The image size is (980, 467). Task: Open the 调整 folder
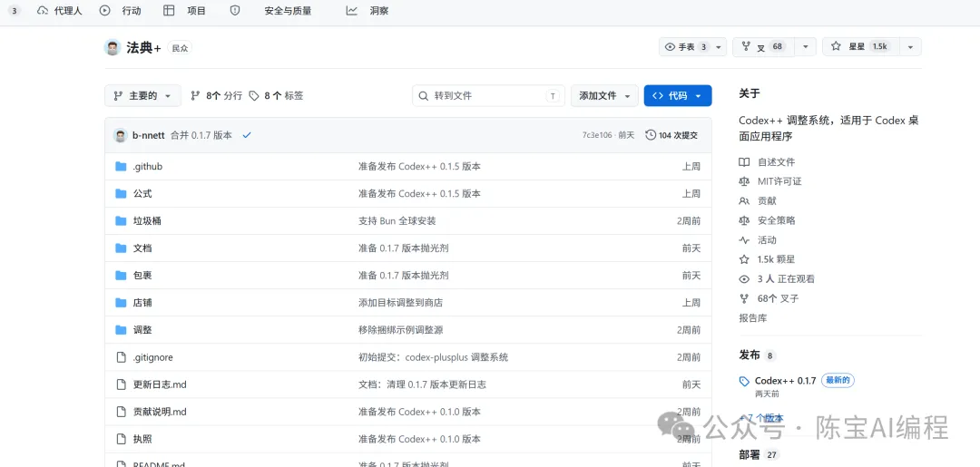pyautogui.click(x=142, y=330)
